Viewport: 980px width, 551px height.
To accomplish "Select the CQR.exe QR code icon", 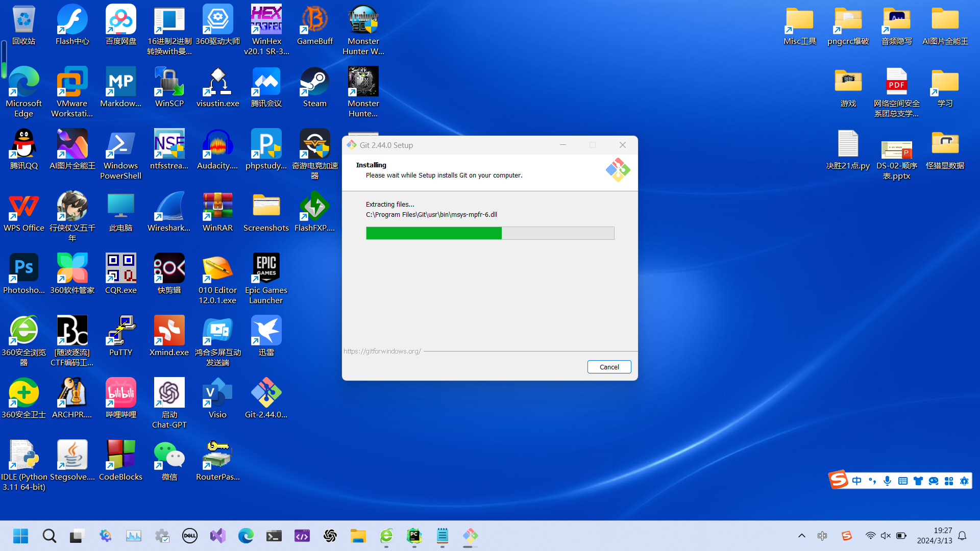I will [x=121, y=274].
